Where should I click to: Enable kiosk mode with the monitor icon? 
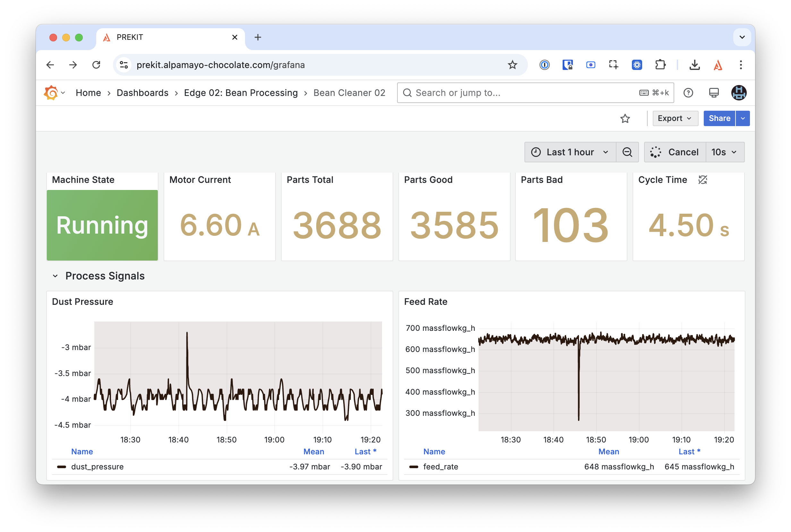click(714, 93)
